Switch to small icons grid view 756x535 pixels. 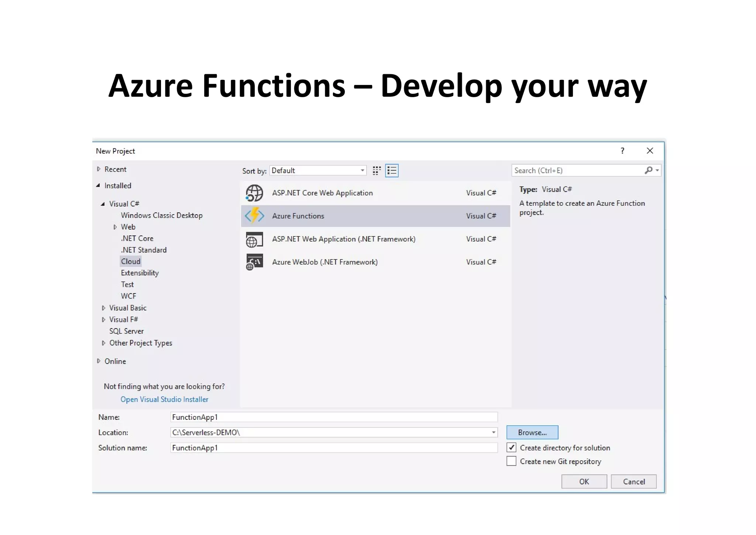[377, 171]
